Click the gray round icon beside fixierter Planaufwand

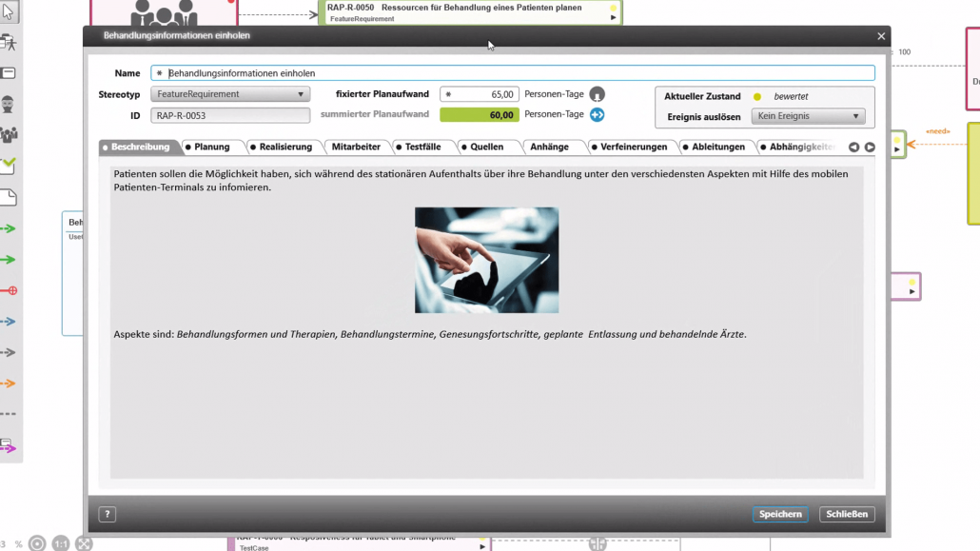[597, 94]
